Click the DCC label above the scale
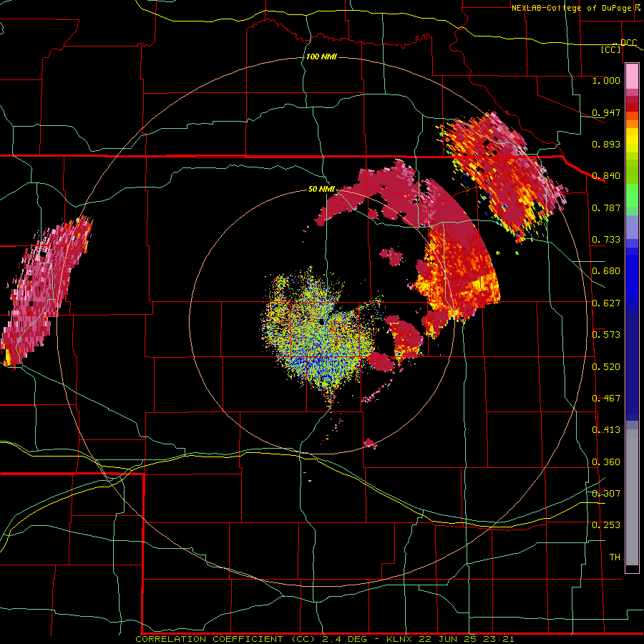 (x=628, y=42)
